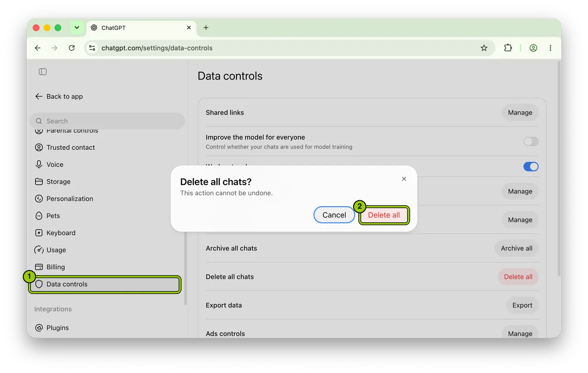Screen dimensions: 588x373
Task: Select the Voice microphone icon
Action: (39, 164)
